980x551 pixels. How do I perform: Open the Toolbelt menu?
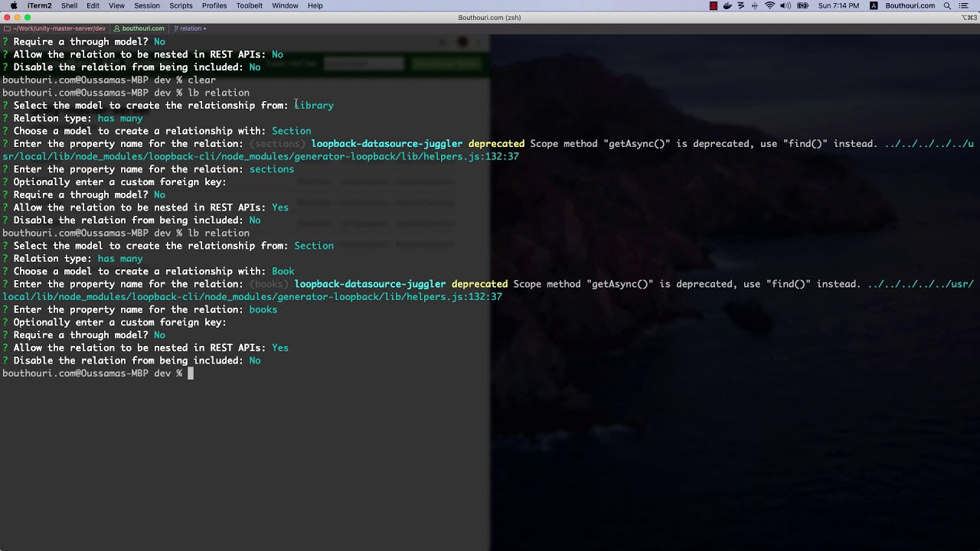coord(250,5)
